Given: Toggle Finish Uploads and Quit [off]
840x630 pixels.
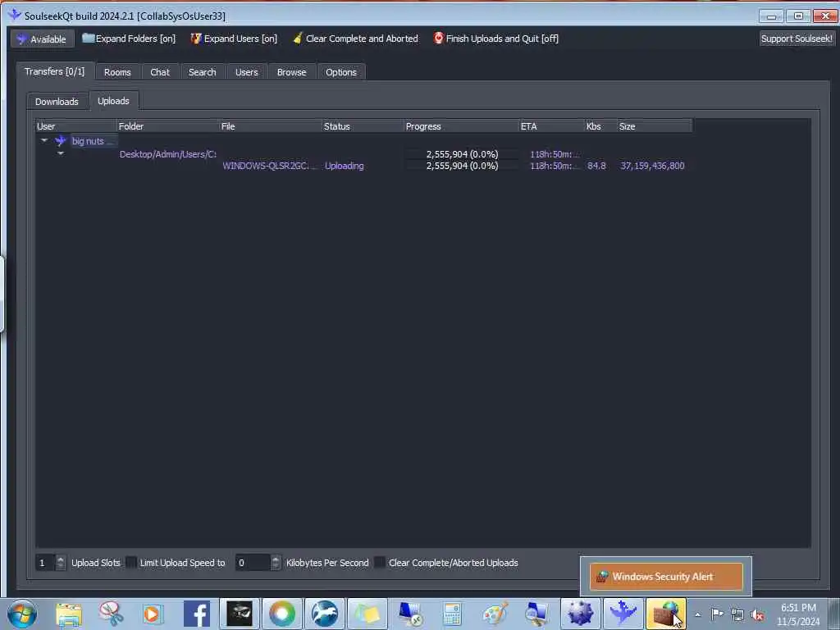Looking at the screenshot, I should tap(495, 39).
